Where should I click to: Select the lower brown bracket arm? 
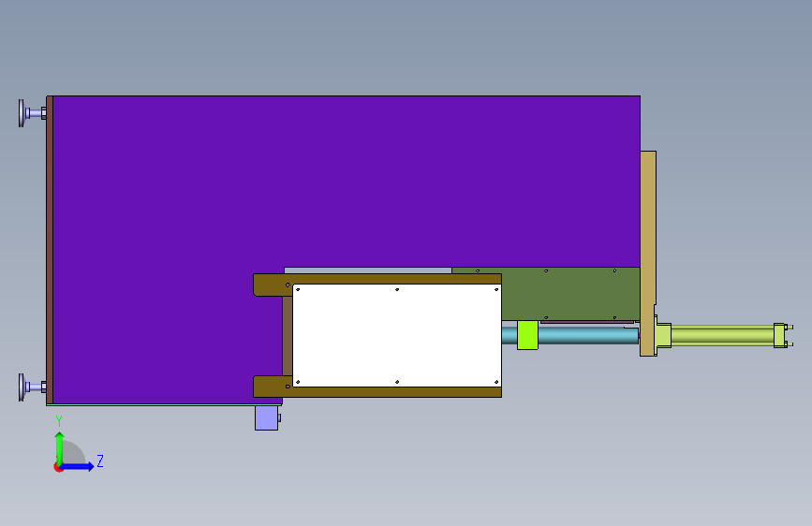tap(377, 391)
